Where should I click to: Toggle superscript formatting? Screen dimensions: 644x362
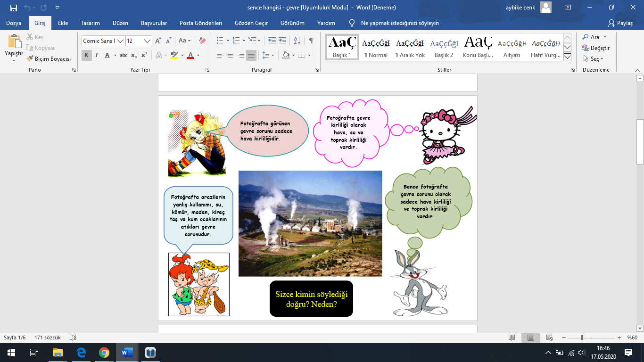144,56
